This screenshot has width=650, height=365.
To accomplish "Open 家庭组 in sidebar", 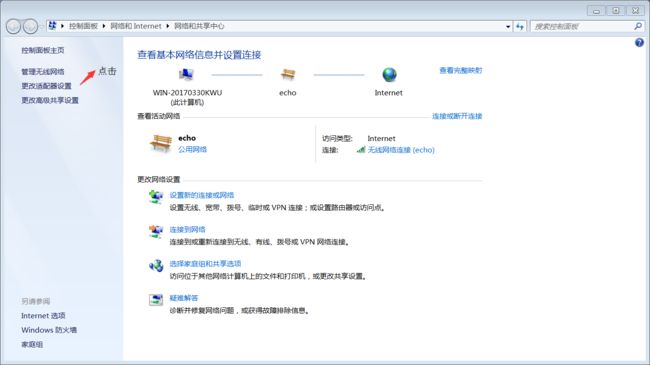I will tap(32, 344).
